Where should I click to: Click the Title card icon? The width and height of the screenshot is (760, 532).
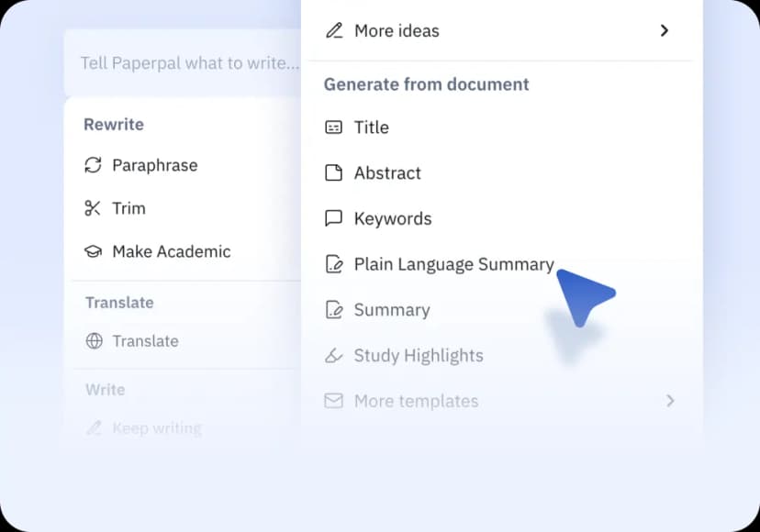click(333, 127)
